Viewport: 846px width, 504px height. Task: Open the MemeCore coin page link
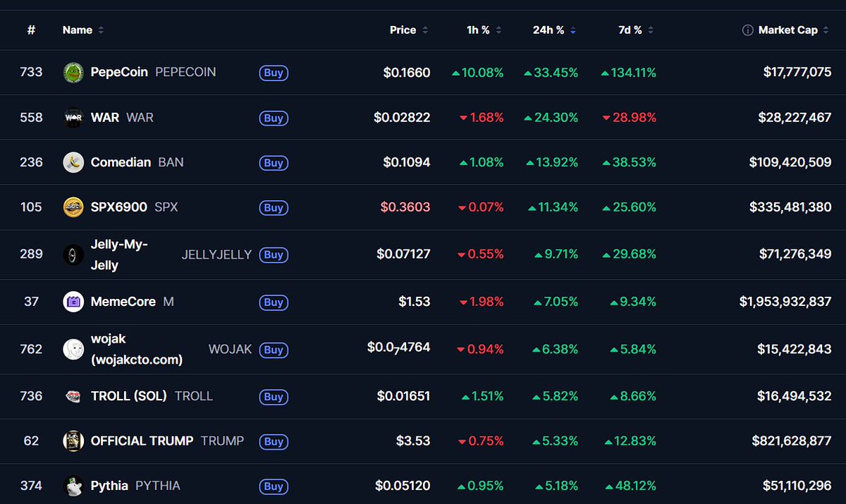point(123,302)
